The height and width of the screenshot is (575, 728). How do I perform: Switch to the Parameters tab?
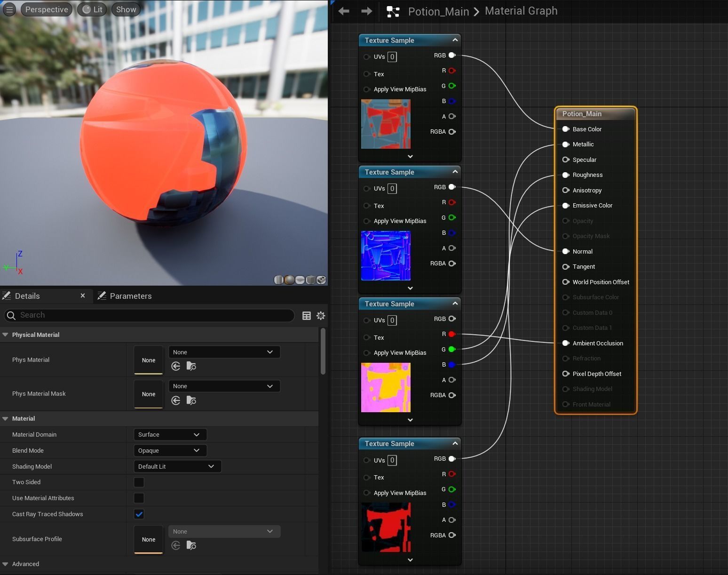click(125, 296)
